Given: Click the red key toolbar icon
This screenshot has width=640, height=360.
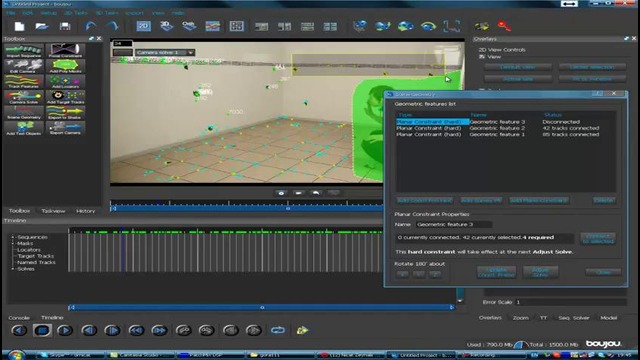Looking at the screenshot, I should [x=504, y=26].
